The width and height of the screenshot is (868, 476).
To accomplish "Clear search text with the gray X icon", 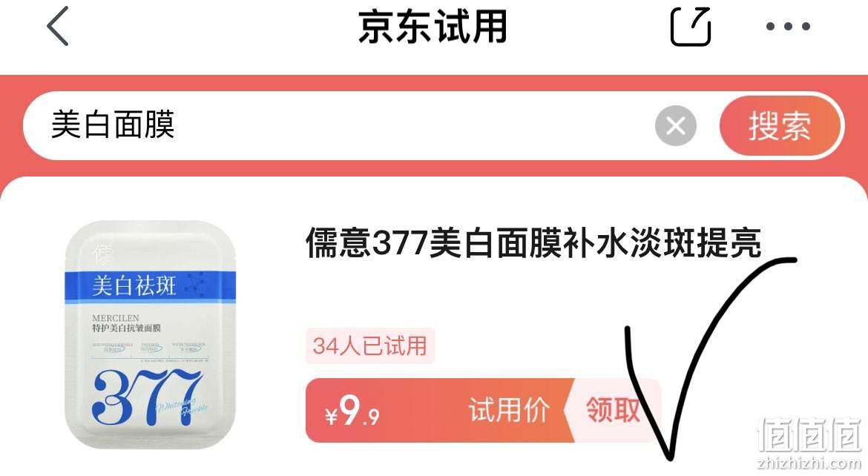I will point(675,125).
